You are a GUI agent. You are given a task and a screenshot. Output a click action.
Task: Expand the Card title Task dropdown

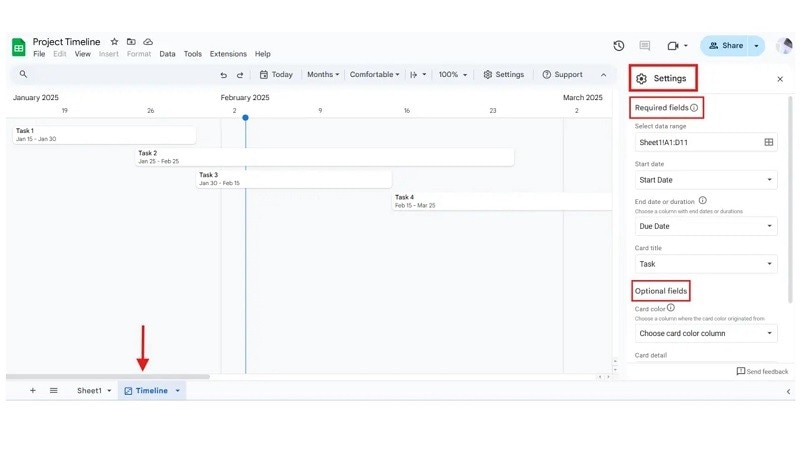[706, 264]
